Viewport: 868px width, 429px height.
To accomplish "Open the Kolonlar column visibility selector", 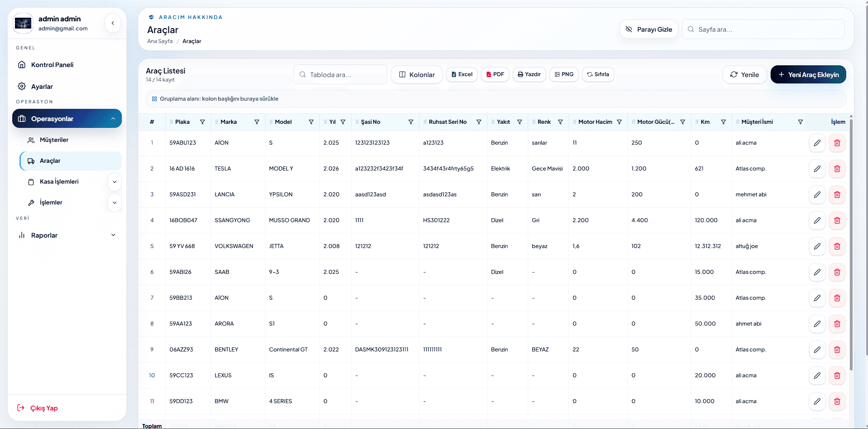I will (417, 74).
